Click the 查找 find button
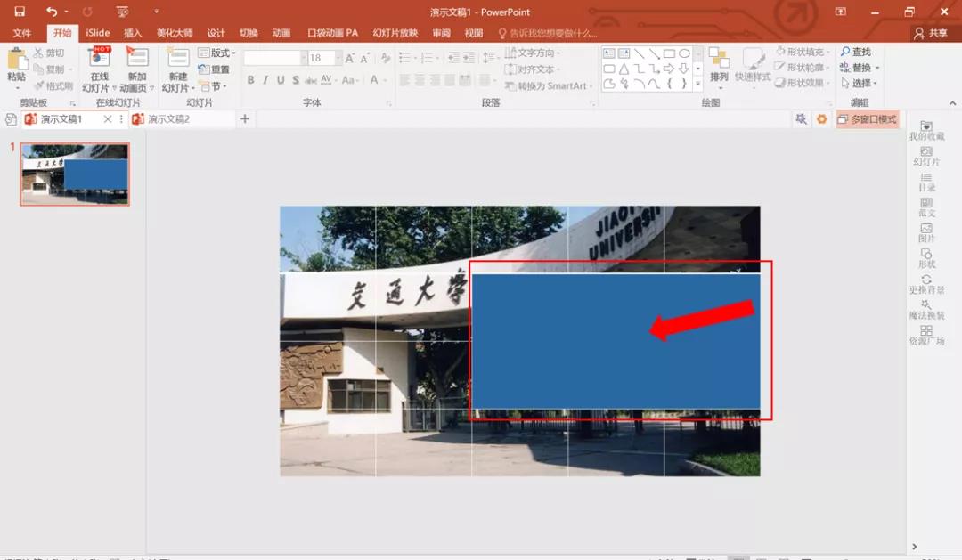 [x=855, y=52]
